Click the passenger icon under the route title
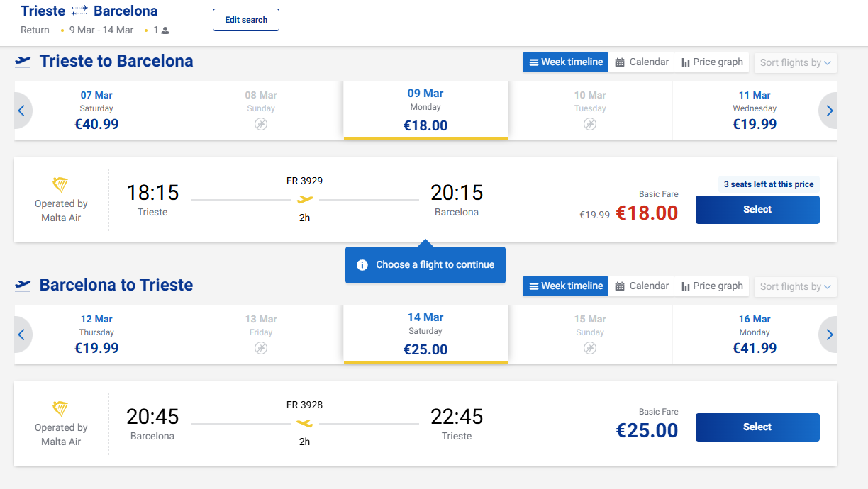This screenshot has height=489, width=868. (165, 30)
